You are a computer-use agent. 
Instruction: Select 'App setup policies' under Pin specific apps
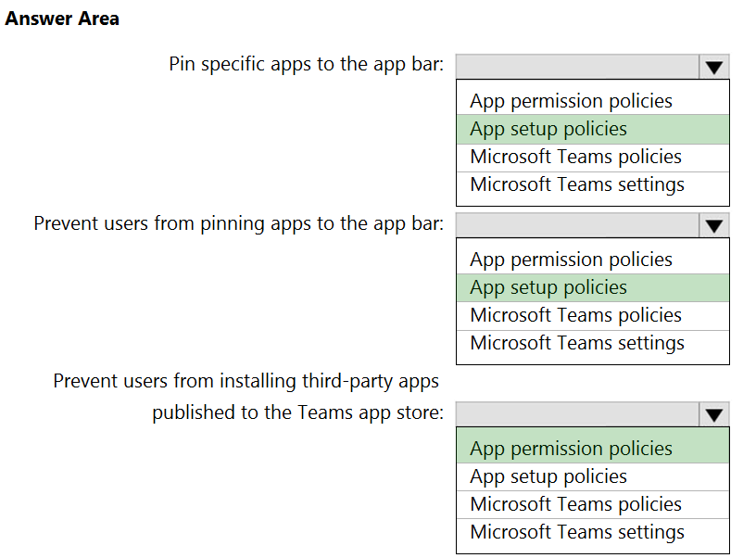tap(593, 129)
